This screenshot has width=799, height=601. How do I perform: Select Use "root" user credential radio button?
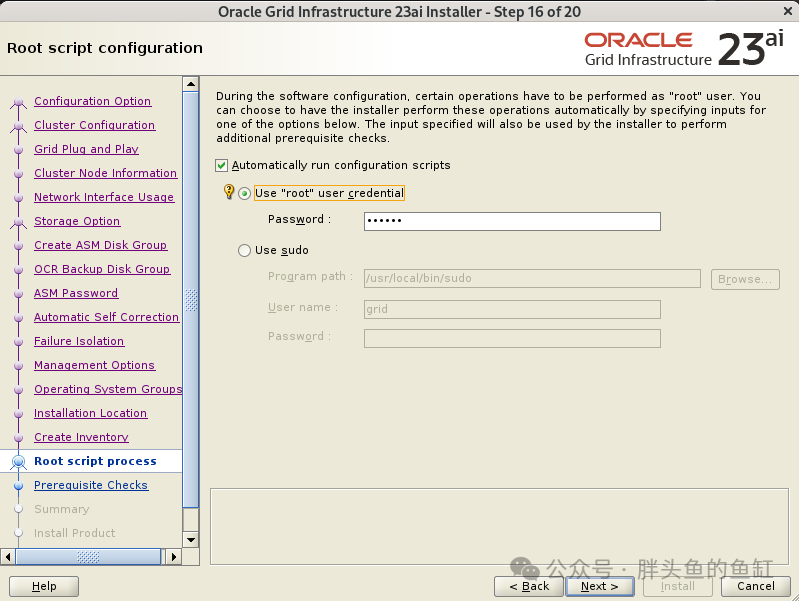[245, 194]
